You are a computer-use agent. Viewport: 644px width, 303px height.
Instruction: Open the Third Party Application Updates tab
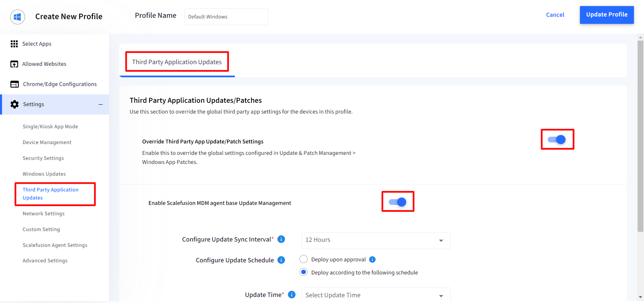click(x=177, y=62)
